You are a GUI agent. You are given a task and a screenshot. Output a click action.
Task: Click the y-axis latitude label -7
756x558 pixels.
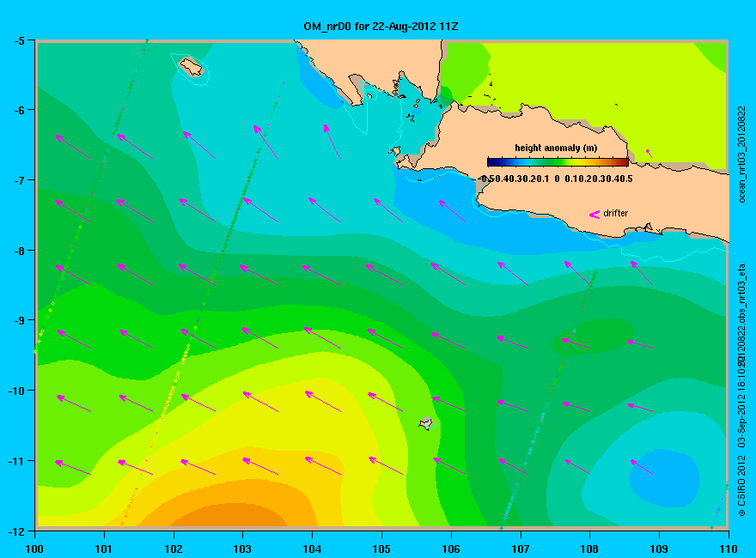click(x=19, y=180)
